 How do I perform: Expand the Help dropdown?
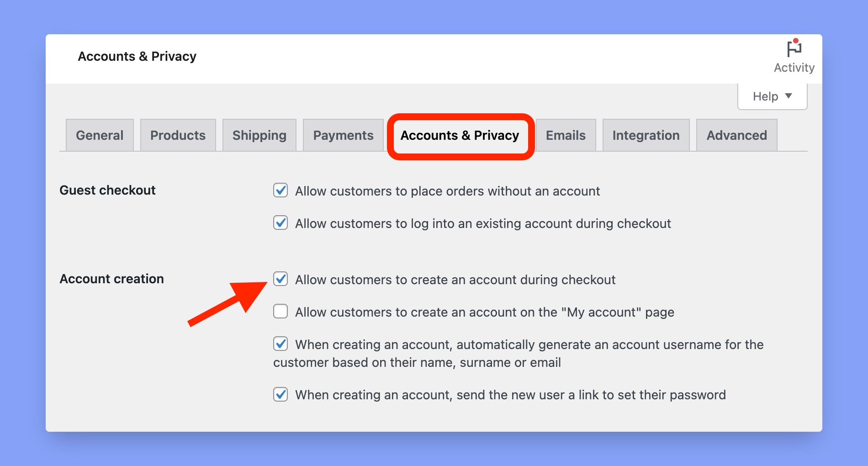coord(772,96)
